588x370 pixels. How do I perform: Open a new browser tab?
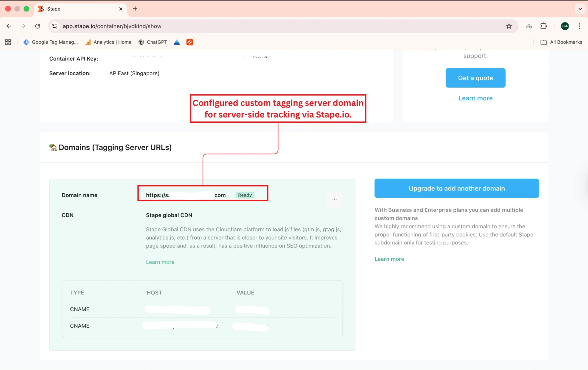(x=135, y=9)
